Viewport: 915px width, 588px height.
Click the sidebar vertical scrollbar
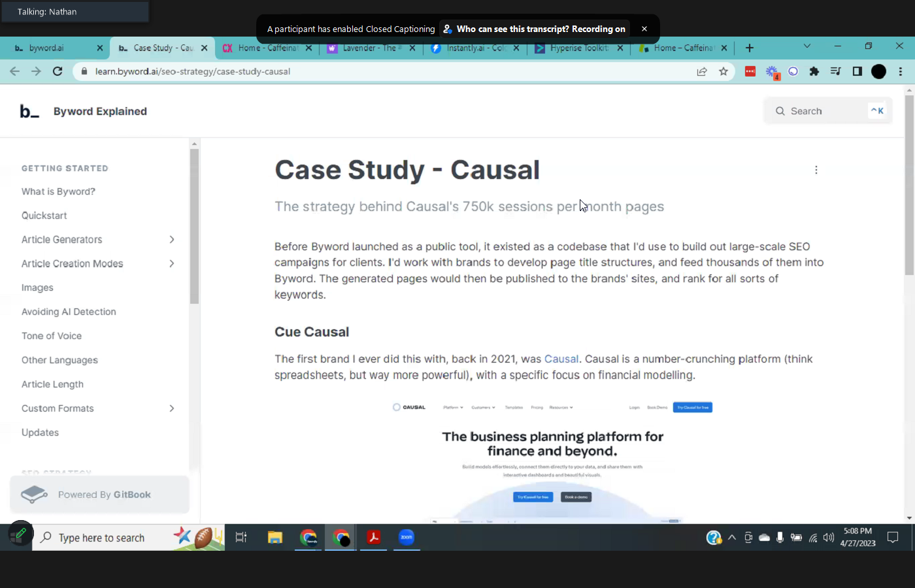pyautogui.click(x=194, y=225)
